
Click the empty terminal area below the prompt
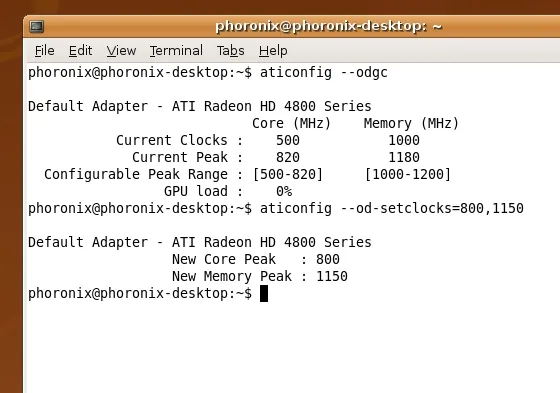(293, 347)
